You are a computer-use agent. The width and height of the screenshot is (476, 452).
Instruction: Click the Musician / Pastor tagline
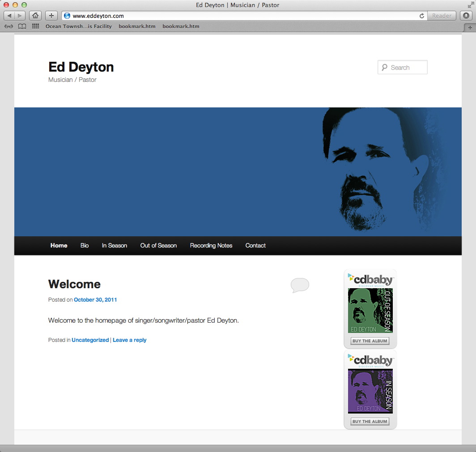(72, 80)
